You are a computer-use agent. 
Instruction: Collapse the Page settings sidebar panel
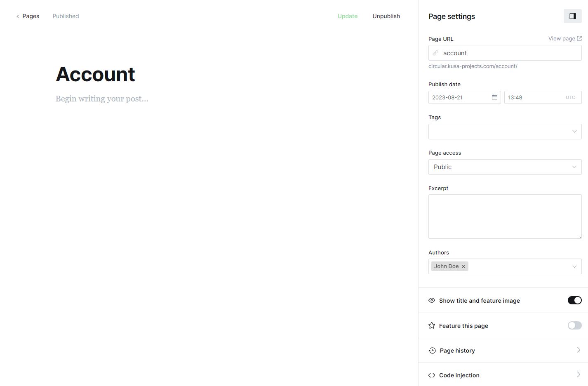click(x=572, y=16)
